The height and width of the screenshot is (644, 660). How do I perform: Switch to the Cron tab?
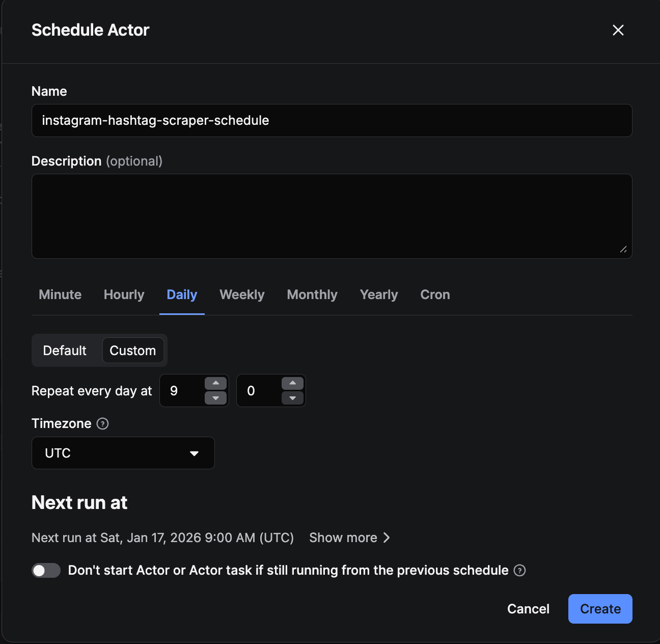pyautogui.click(x=435, y=294)
